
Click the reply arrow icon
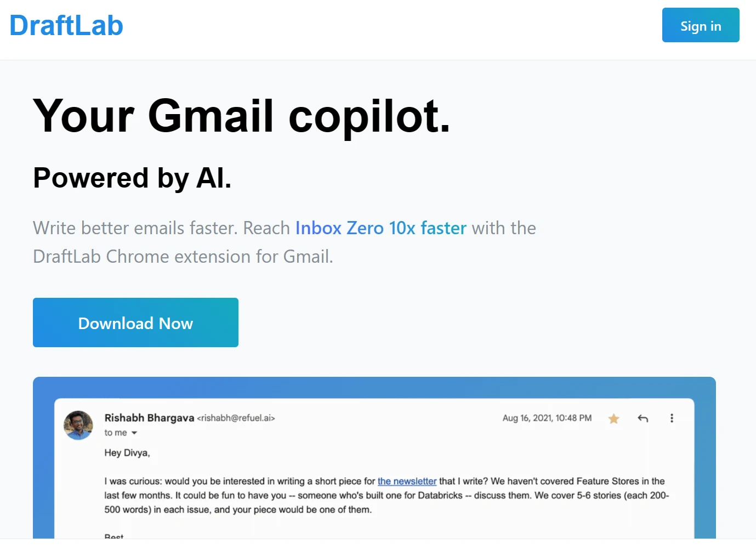643,418
